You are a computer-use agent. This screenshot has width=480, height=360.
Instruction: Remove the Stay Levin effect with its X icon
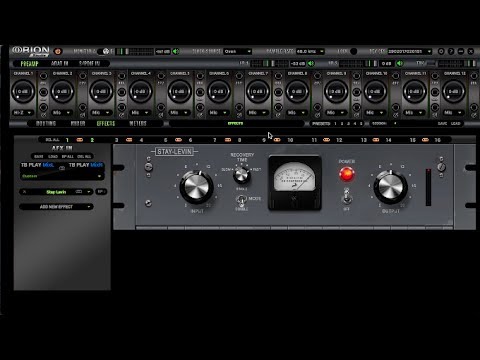tap(24, 192)
